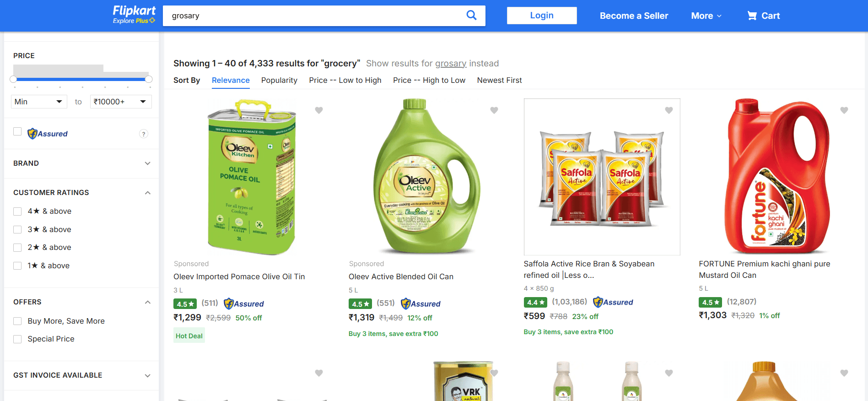Image resolution: width=868 pixels, height=401 pixels.
Task: Click the 4.5 star rating of Oleev Pomace
Action: click(x=185, y=304)
